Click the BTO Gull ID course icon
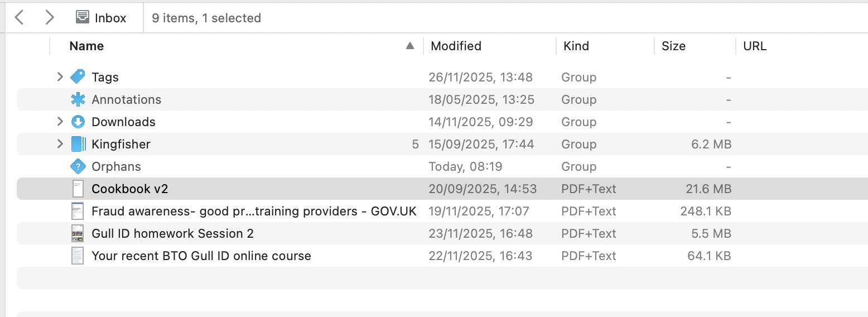 click(78, 256)
